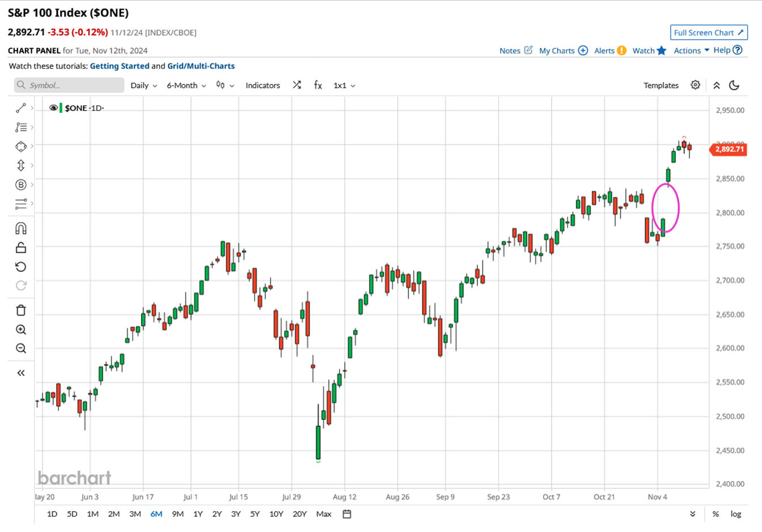Screen dimensions: 762x532
Task: Toggle dark mode moon icon
Action: 734,85
